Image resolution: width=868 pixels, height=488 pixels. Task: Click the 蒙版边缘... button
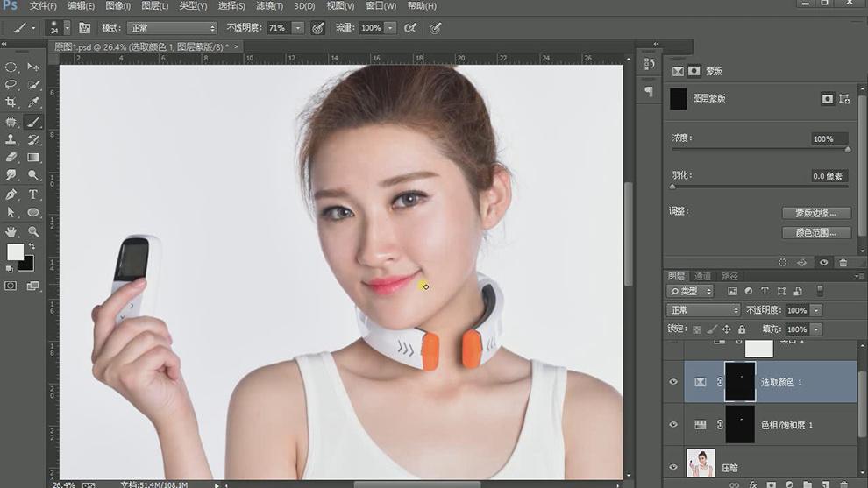click(816, 213)
